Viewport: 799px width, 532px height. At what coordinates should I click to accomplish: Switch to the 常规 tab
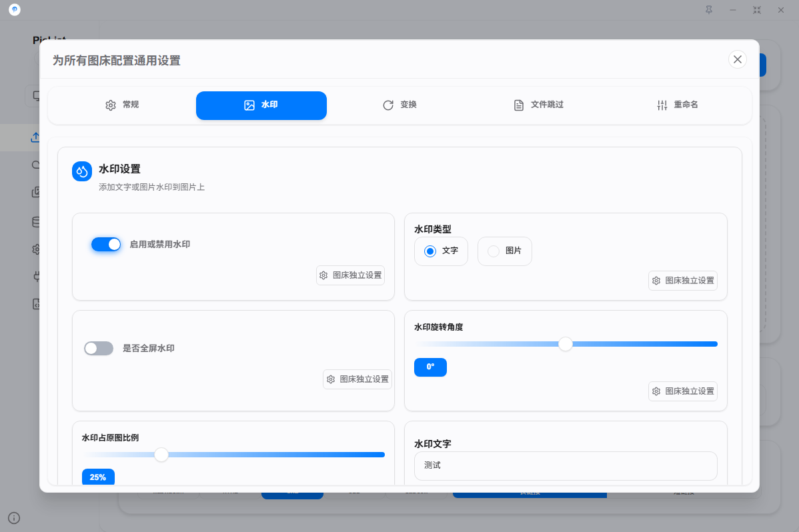(122, 105)
